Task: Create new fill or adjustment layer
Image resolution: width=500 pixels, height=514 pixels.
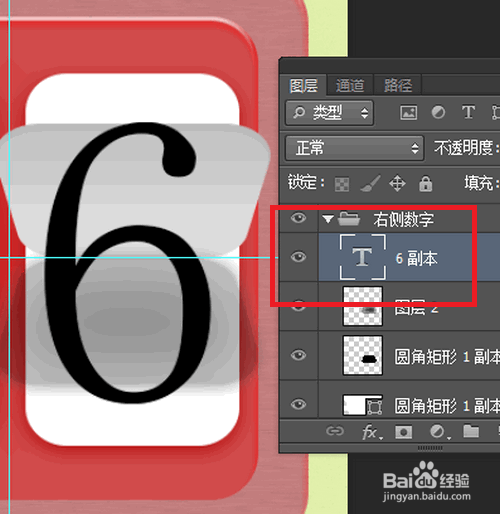Action: click(x=439, y=432)
